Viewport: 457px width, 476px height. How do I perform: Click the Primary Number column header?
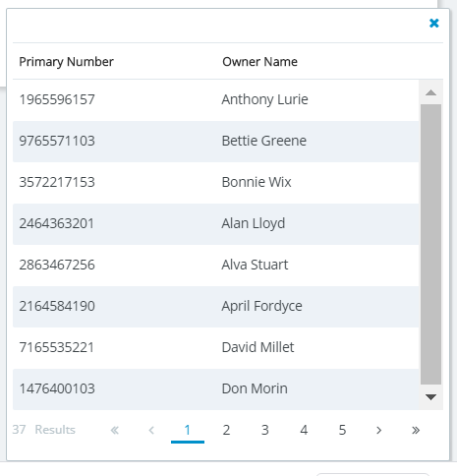[66, 62]
